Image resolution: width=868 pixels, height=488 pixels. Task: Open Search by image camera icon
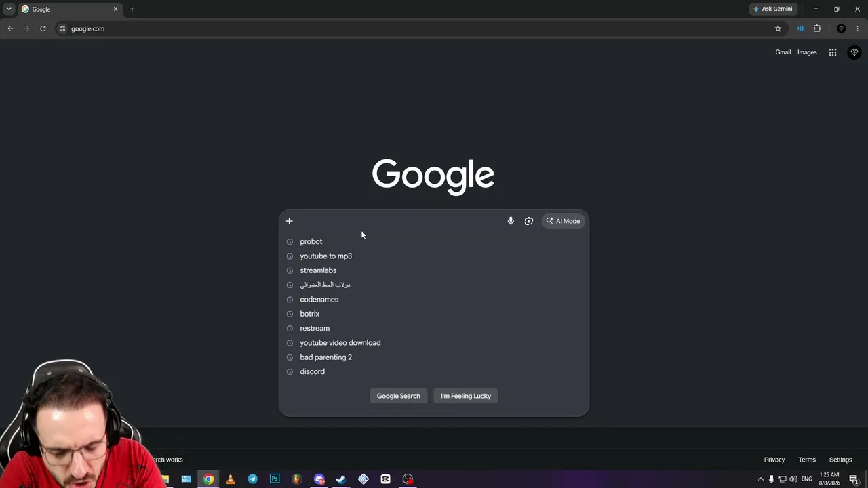pos(529,221)
